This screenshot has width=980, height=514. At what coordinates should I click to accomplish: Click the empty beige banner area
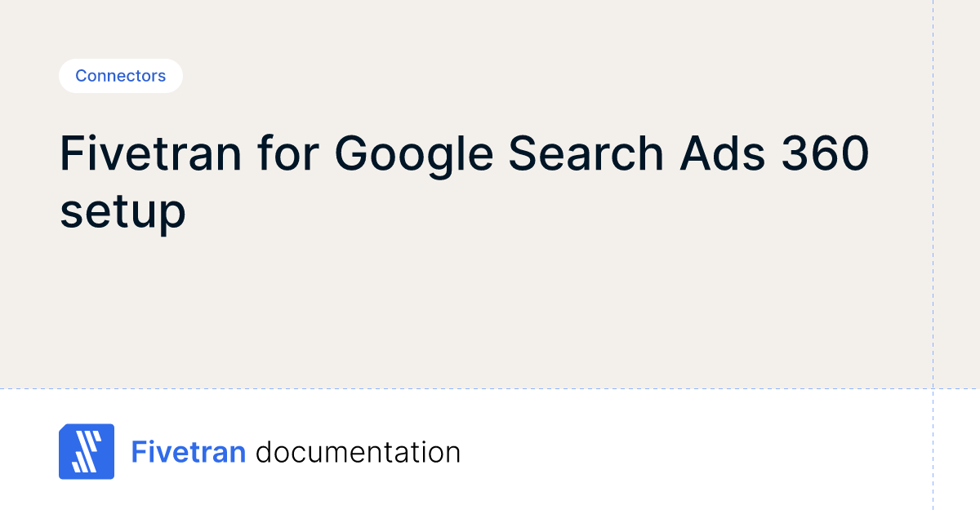coord(490,310)
